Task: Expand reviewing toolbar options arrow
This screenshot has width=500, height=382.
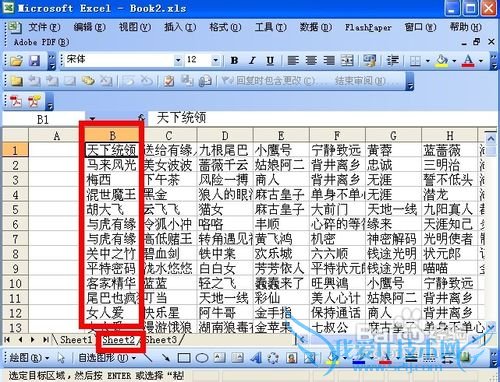Action: pyautogui.click(x=410, y=82)
